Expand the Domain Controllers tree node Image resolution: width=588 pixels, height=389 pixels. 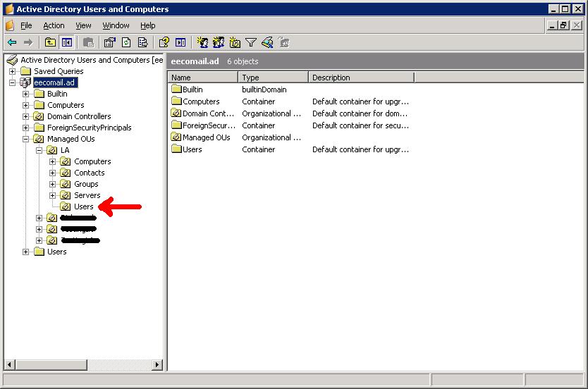26,116
